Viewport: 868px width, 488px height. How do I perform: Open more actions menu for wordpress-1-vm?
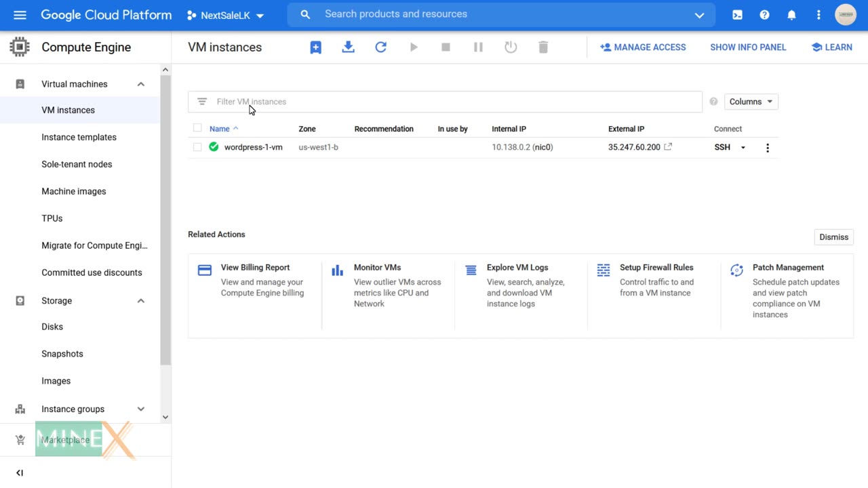(x=768, y=148)
